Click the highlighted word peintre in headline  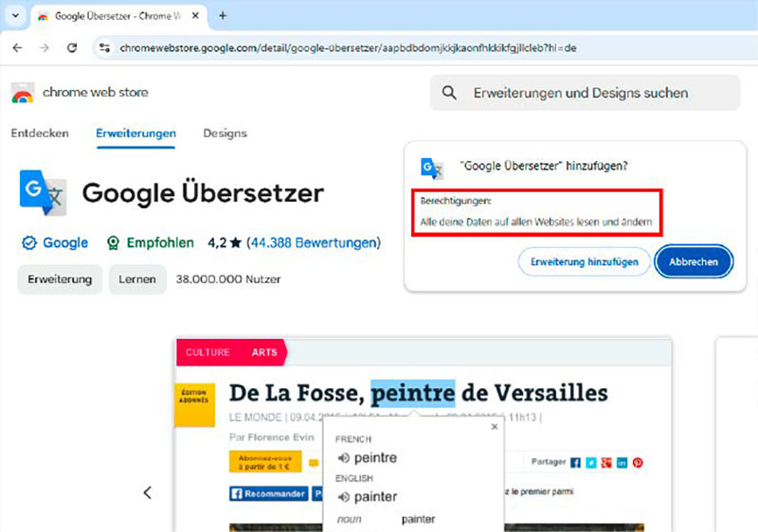[413, 393]
